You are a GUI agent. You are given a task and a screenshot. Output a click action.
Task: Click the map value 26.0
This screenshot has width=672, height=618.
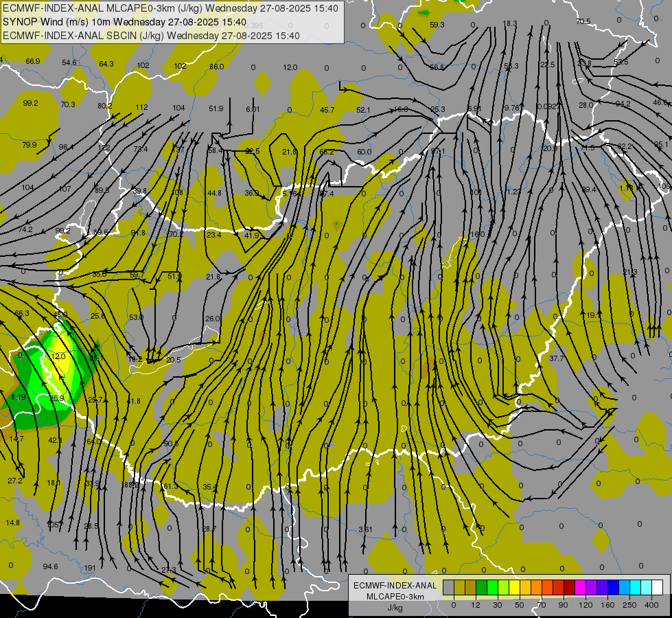(x=213, y=319)
